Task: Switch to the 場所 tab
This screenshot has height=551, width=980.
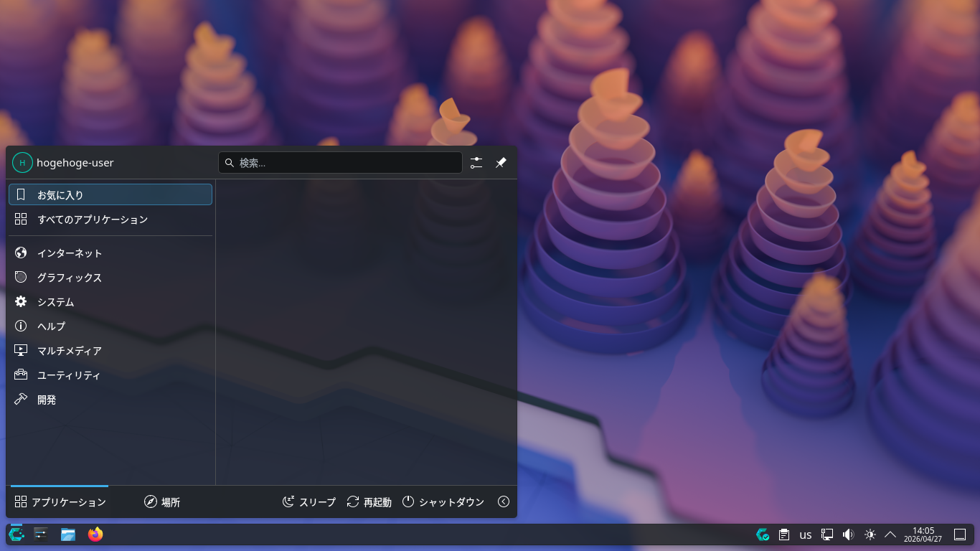Action: (x=162, y=501)
